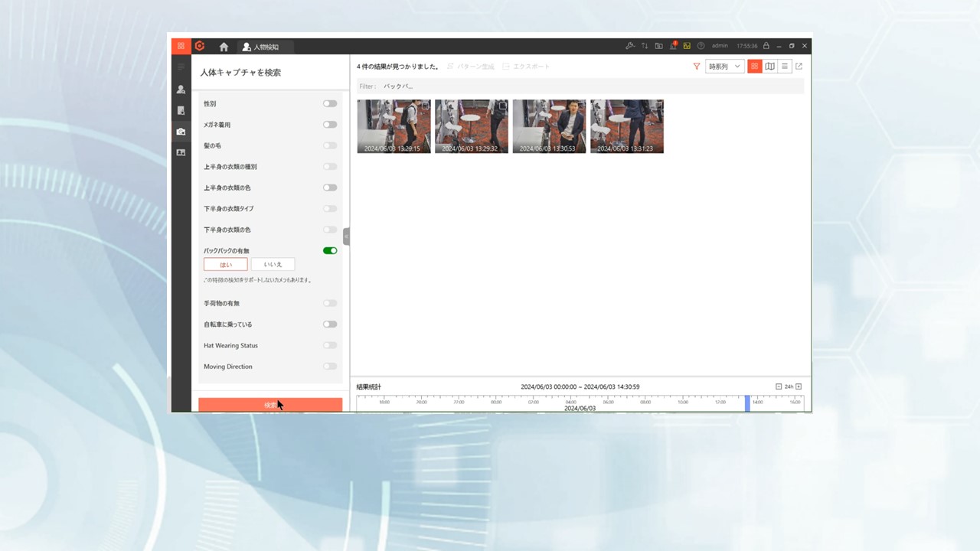Enable the 自転車に乗っている toggle

[x=329, y=324]
